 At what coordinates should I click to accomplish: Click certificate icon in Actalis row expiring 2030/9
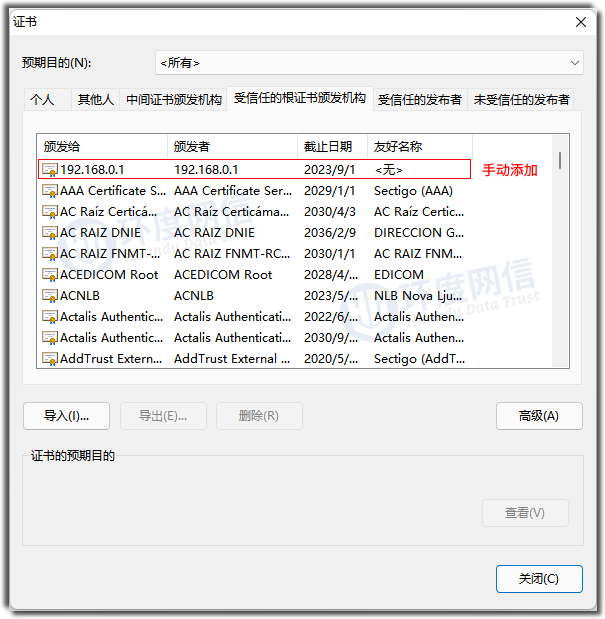click(x=50, y=338)
